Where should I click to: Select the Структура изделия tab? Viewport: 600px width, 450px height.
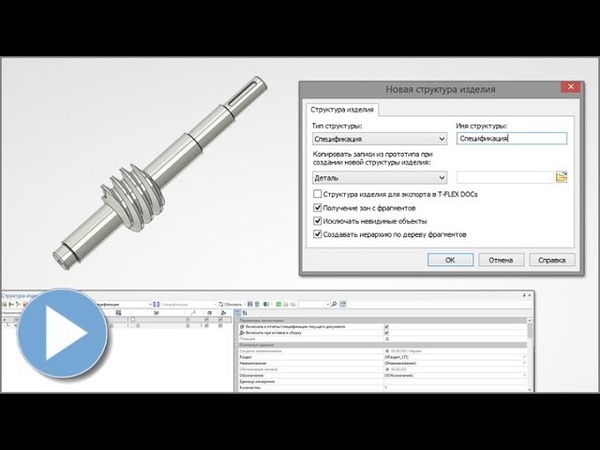pos(342,109)
